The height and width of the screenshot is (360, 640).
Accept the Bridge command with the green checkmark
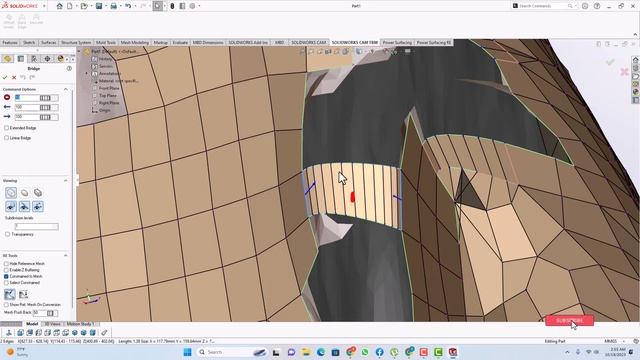pos(5,77)
